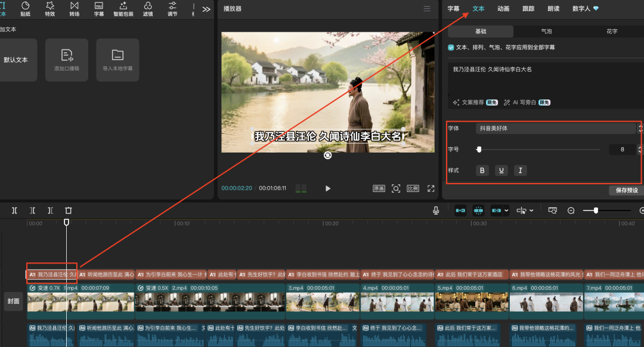Toggle bold text style
Screen dimensions: 644x347
[x=482, y=171]
